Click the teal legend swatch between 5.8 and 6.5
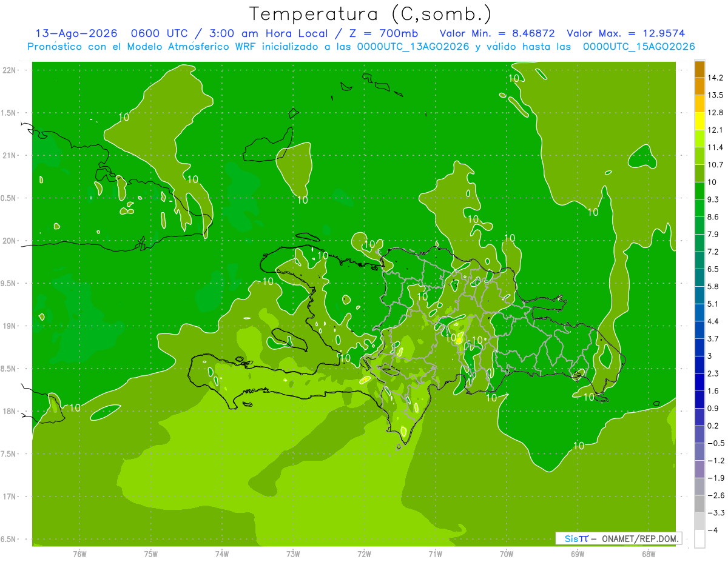728x562 pixels. [699, 278]
